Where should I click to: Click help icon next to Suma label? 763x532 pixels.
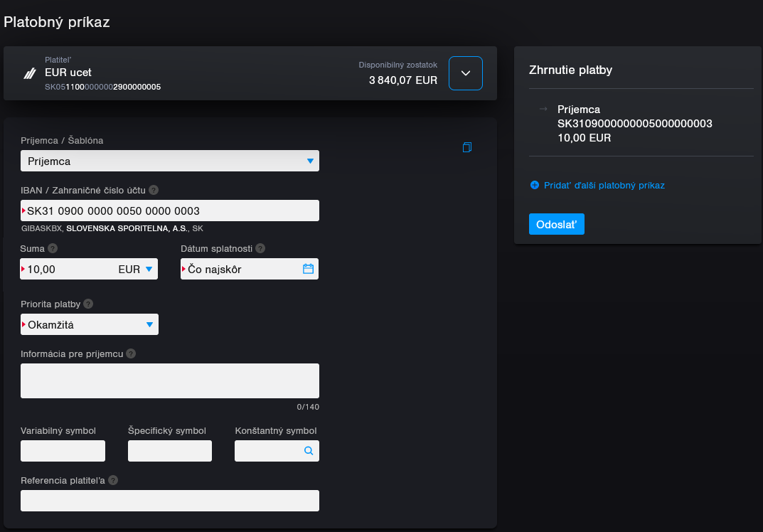coord(53,248)
